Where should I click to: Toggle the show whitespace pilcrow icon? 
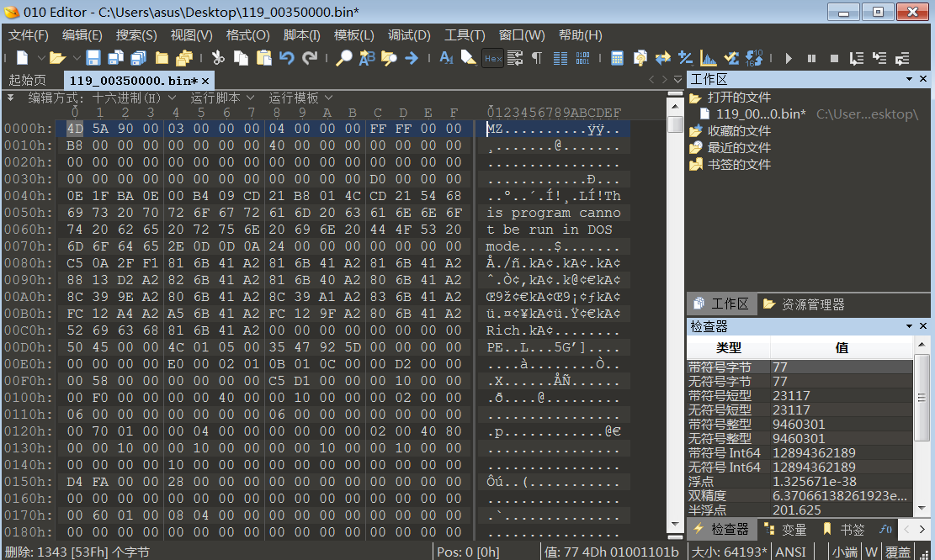point(537,58)
